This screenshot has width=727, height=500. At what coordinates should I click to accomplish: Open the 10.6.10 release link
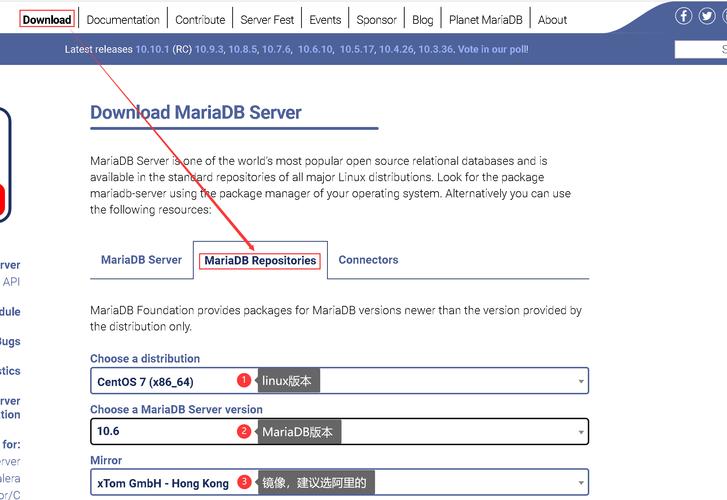[x=315, y=49]
